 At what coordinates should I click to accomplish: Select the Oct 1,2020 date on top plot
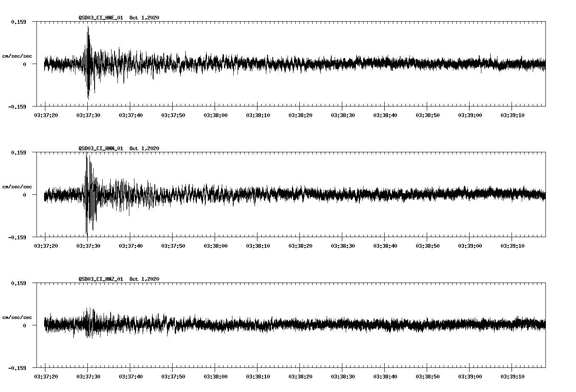coord(145,18)
